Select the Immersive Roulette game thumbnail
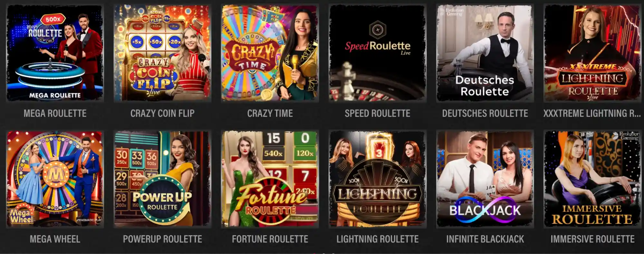Screen dimensions: 644x254 point(592,179)
